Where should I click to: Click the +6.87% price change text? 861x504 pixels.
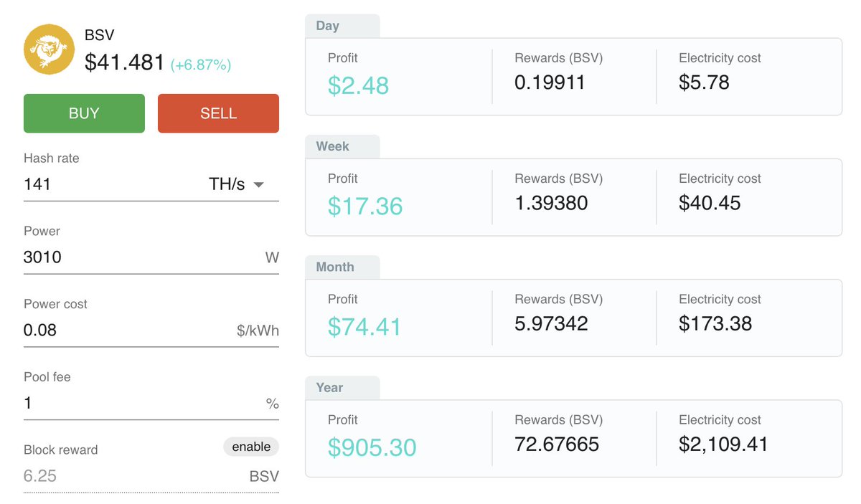click(201, 65)
